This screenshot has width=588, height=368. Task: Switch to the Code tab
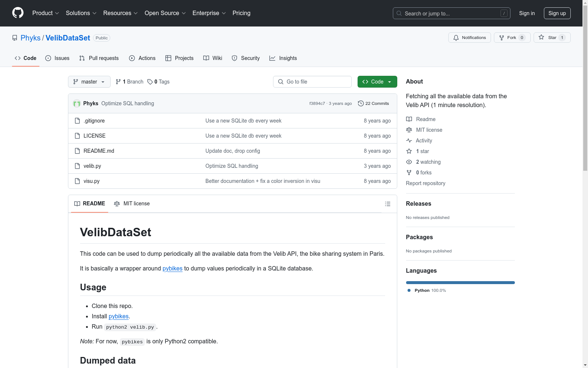(x=26, y=58)
